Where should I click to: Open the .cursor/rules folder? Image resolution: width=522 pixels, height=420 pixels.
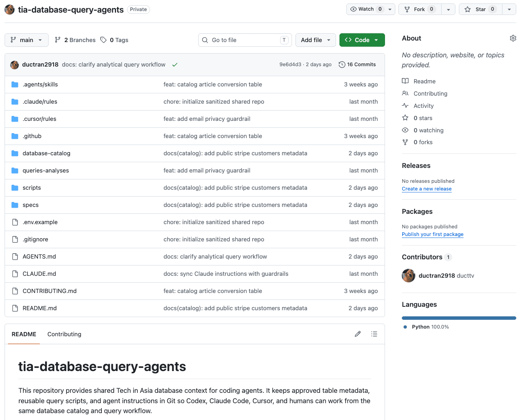(x=39, y=119)
